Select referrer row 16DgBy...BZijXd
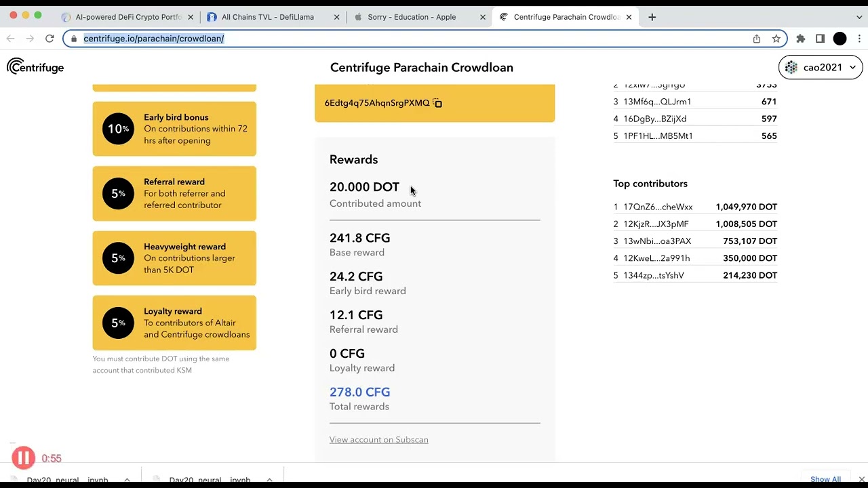868x488 pixels. [695, 119]
